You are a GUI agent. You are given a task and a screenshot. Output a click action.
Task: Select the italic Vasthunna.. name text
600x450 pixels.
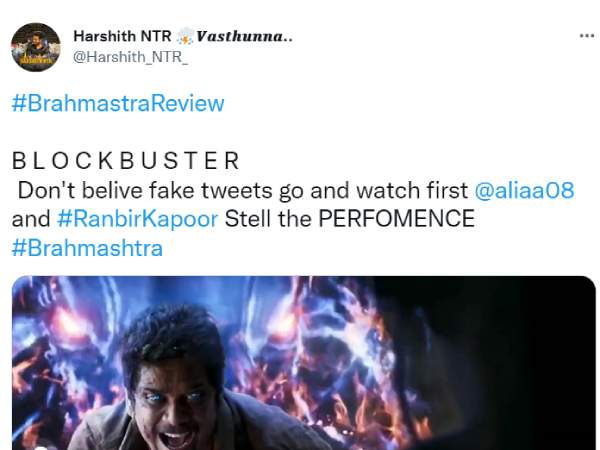pyautogui.click(x=244, y=37)
